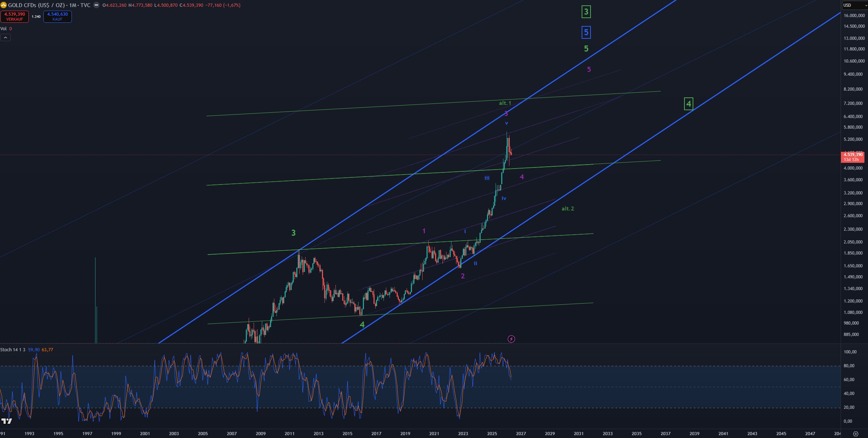Screen dimensions: 868x438
Task: Click 2.050,000 on the price axis
Action: (x=853, y=242)
